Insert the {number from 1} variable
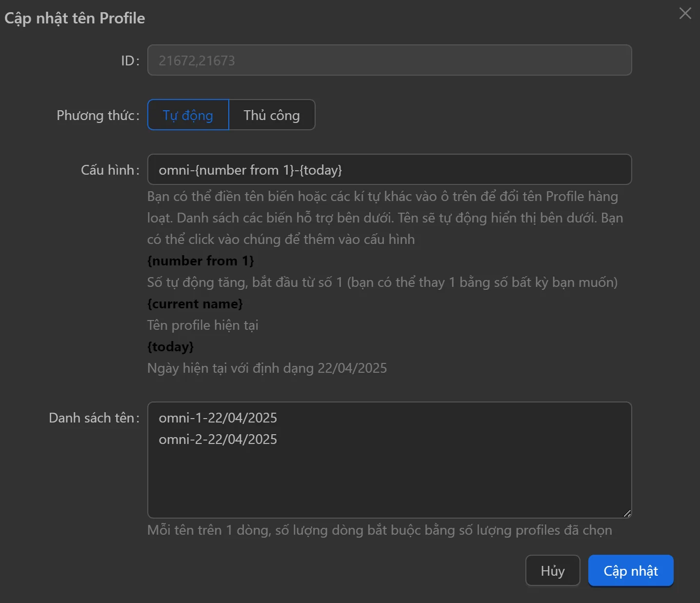The height and width of the screenshot is (603, 700). [200, 261]
